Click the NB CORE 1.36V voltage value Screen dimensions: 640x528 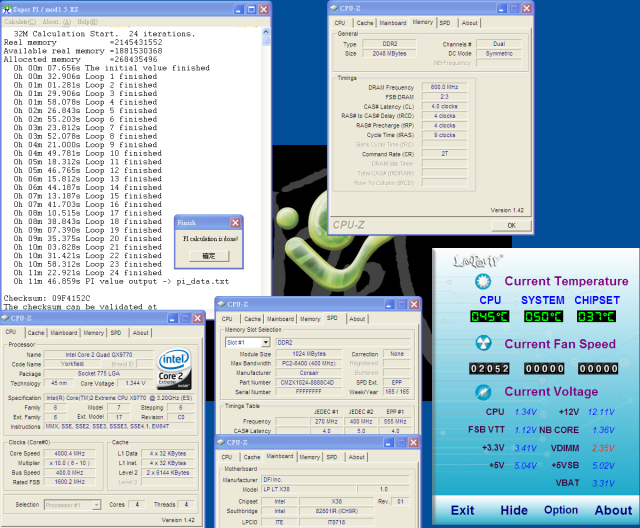[603, 430]
